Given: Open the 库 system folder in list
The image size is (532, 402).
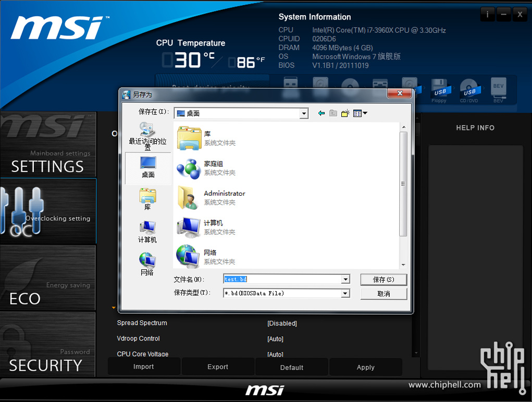Looking at the screenshot, I should pos(206,139).
